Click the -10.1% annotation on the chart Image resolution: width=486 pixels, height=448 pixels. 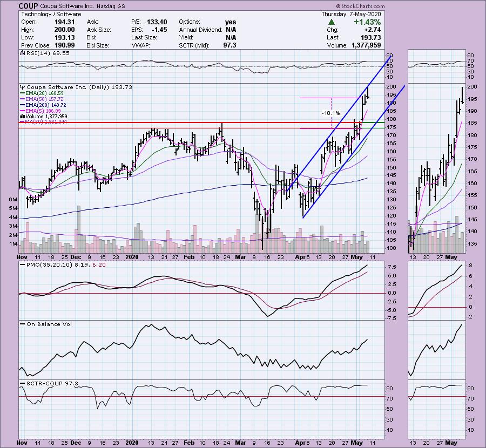330,113
